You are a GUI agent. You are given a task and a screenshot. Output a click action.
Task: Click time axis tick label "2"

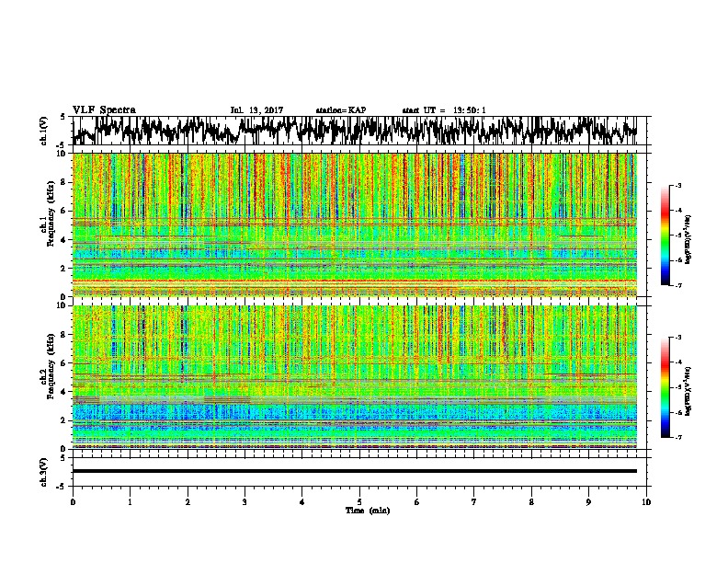coord(188,502)
